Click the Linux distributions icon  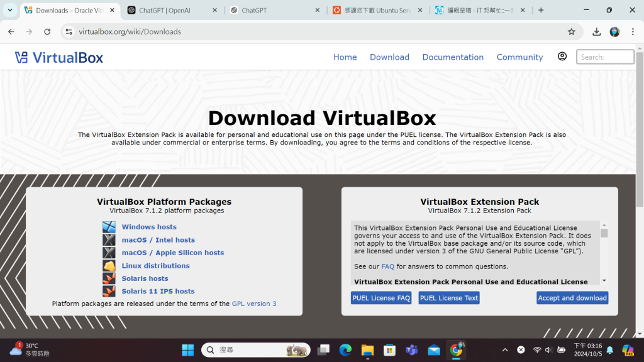(x=109, y=266)
